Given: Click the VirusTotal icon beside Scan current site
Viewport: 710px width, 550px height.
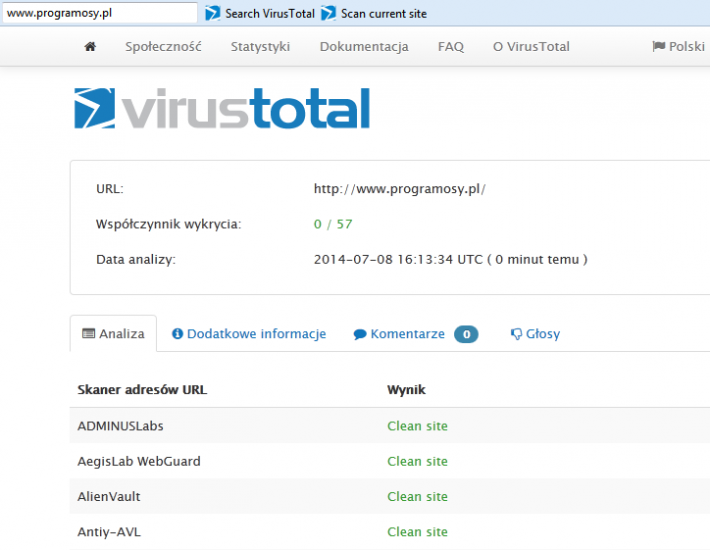Looking at the screenshot, I should pyautogui.click(x=328, y=14).
